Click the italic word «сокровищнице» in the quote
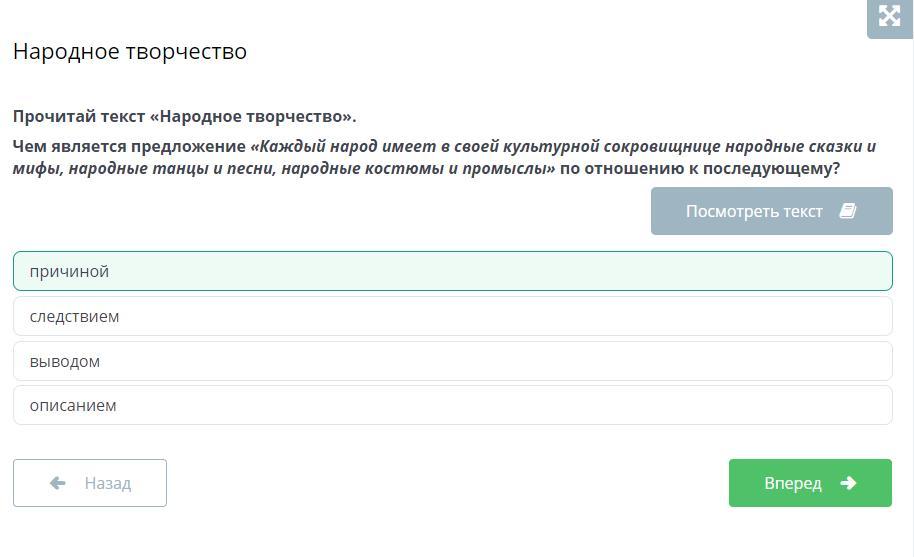Screen dimensions: 914x557 662,146
